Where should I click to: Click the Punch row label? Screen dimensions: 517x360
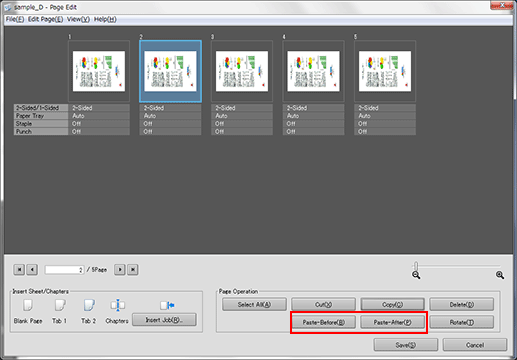click(x=41, y=132)
